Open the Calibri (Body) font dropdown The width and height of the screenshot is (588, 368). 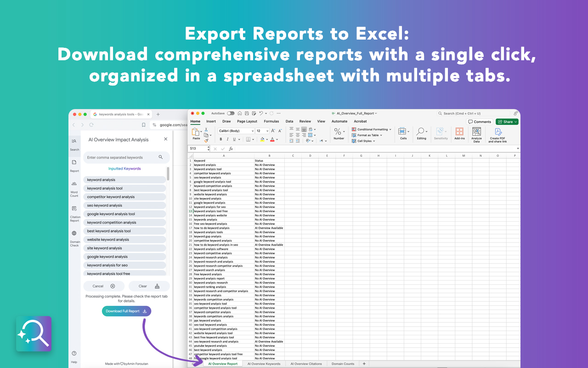[x=236, y=131]
